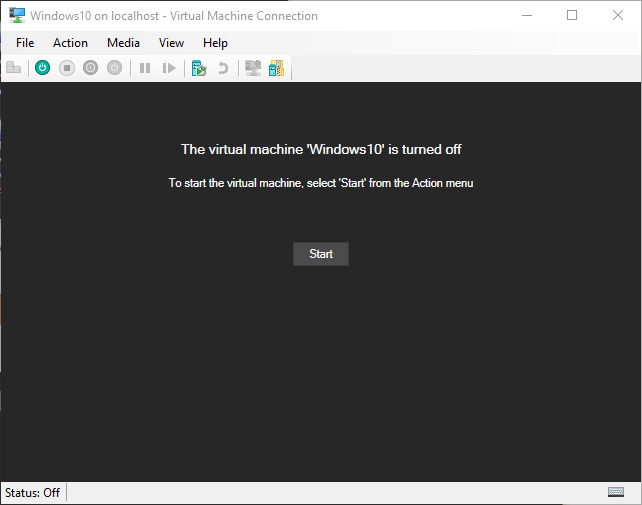Click the Virtual Machine Connection title icon
This screenshot has height=505, width=642.
tap(17, 15)
